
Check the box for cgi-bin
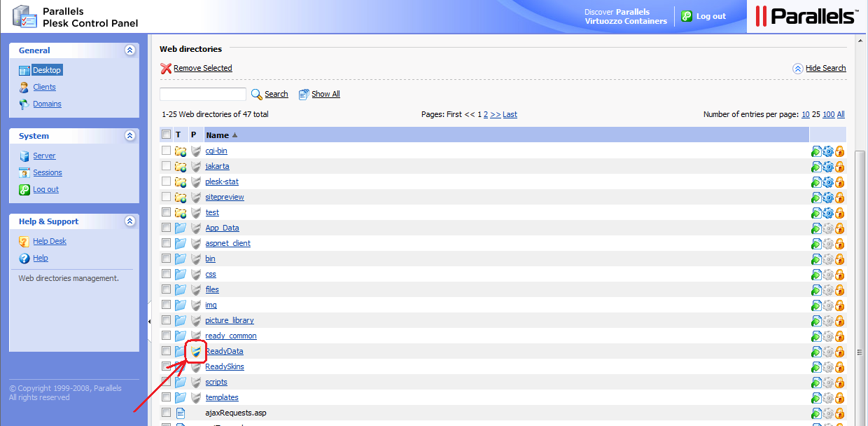click(x=166, y=151)
